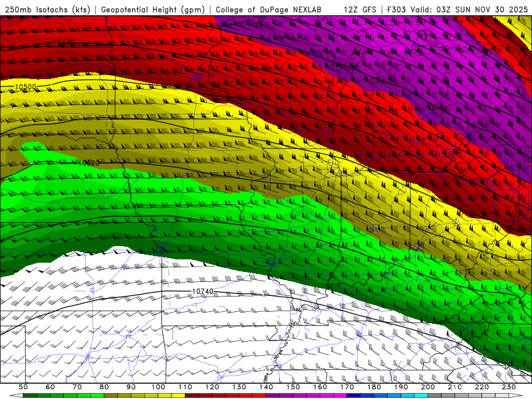532x399 pixels.
Task: Click the 200 value on the color scale
Action: point(428,387)
